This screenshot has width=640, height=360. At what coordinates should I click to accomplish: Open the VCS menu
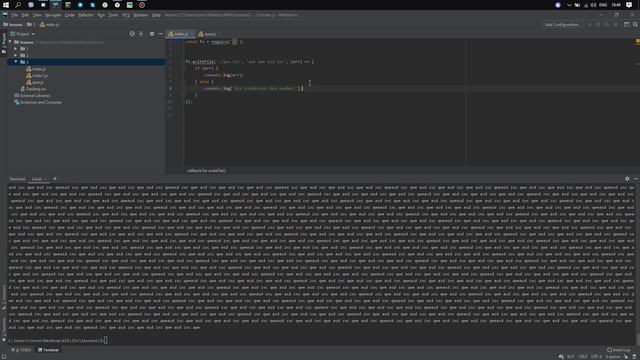click(126, 15)
